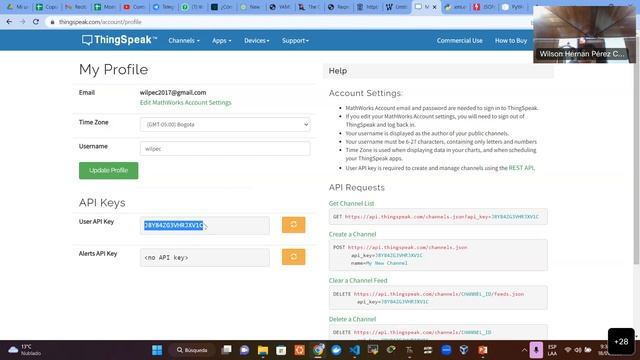Click the My Profile heading
Screen dimensions: 640x360
tap(113, 69)
